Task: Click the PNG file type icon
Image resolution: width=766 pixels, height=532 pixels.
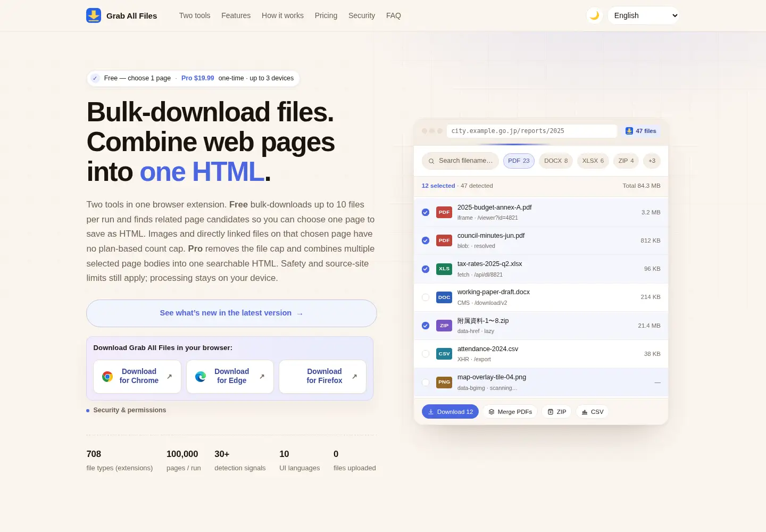Action: (444, 382)
